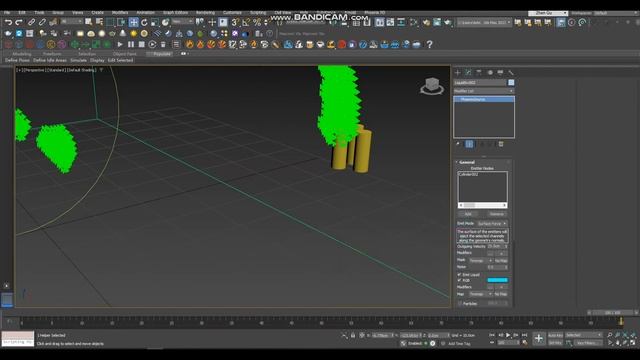This screenshot has width=640, height=360.
Task: Click the Add emitter node button
Action: click(x=468, y=214)
